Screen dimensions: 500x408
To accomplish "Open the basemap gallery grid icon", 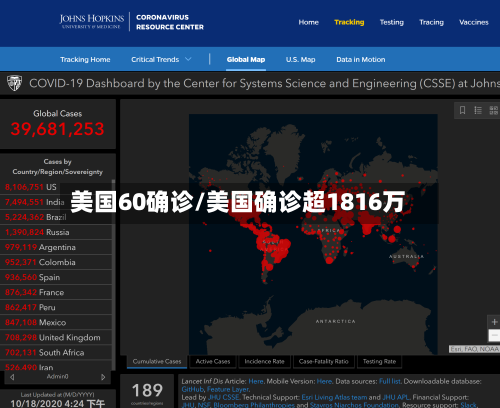I will point(493,110).
